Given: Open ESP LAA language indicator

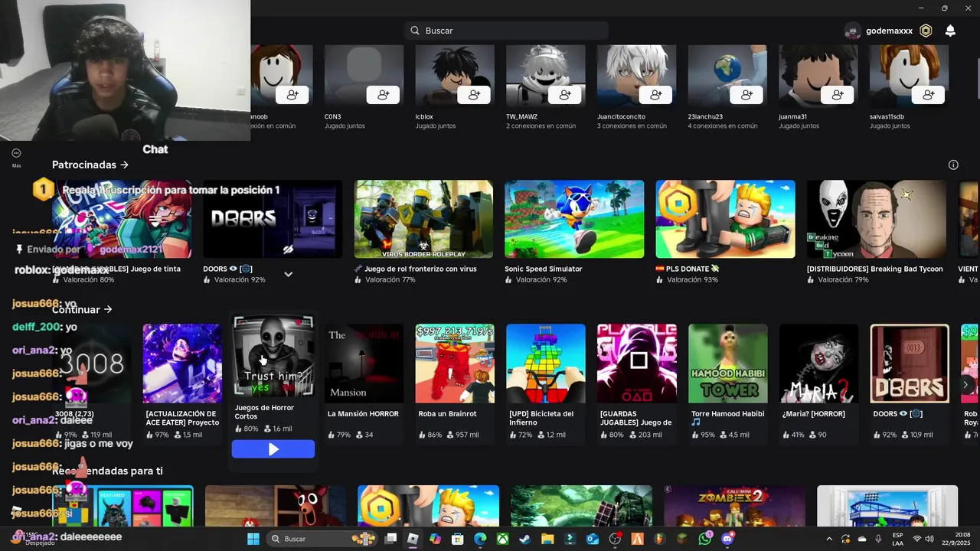Looking at the screenshot, I should click(897, 539).
